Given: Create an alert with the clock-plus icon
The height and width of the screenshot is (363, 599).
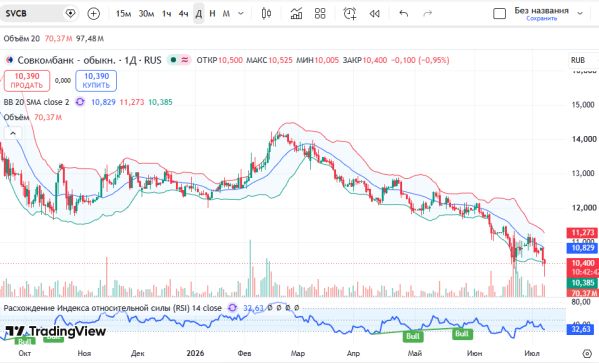Looking at the screenshot, I should pyautogui.click(x=350, y=14).
